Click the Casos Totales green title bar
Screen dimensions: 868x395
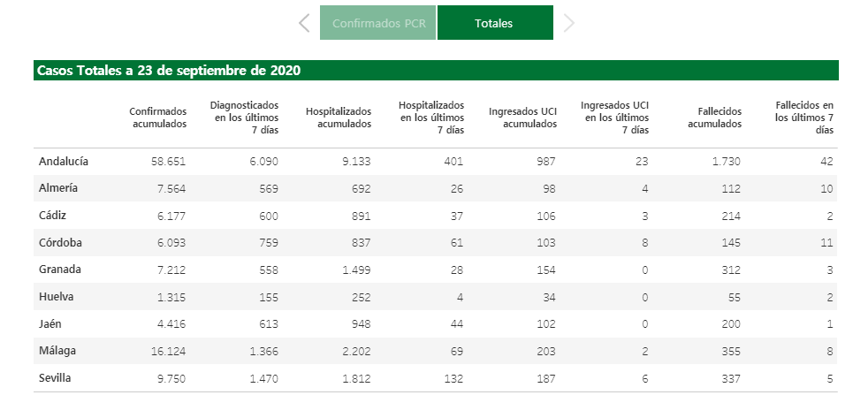tap(436, 71)
